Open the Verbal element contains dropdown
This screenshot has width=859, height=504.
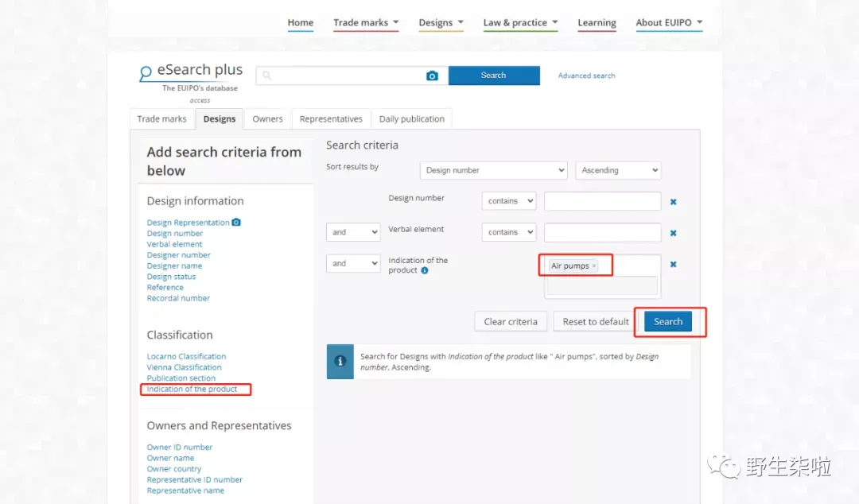click(x=509, y=232)
